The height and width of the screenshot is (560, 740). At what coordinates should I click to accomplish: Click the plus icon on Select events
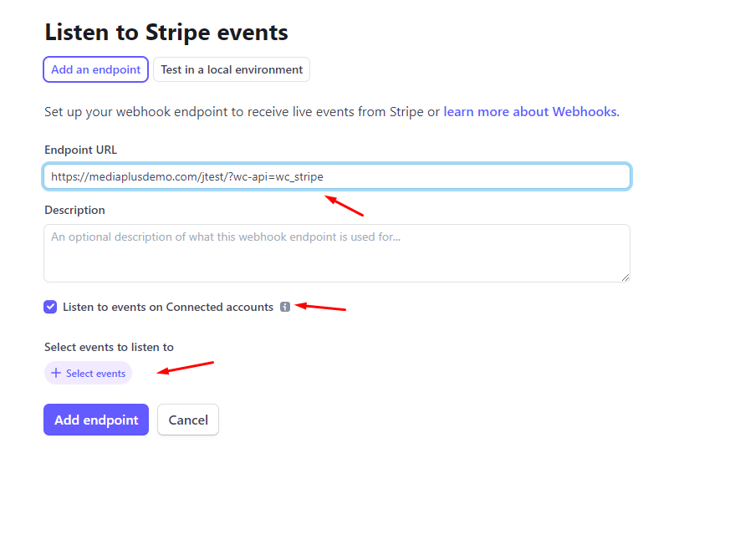(56, 373)
